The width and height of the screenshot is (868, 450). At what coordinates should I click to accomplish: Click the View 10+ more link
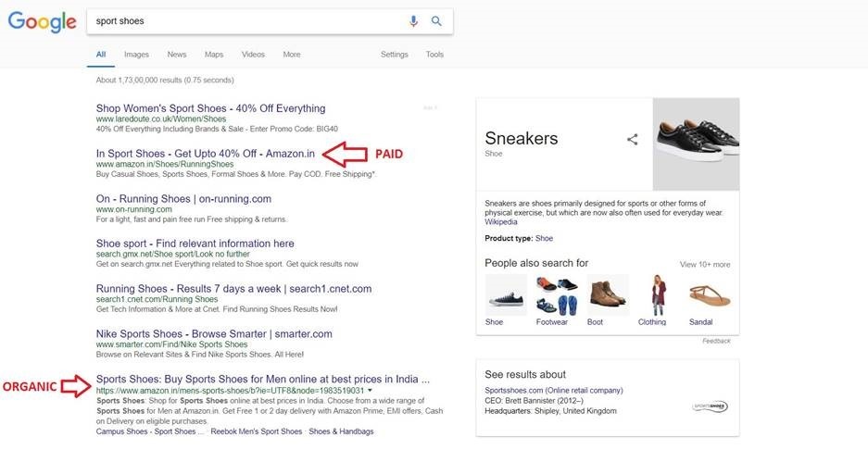pos(705,265)
